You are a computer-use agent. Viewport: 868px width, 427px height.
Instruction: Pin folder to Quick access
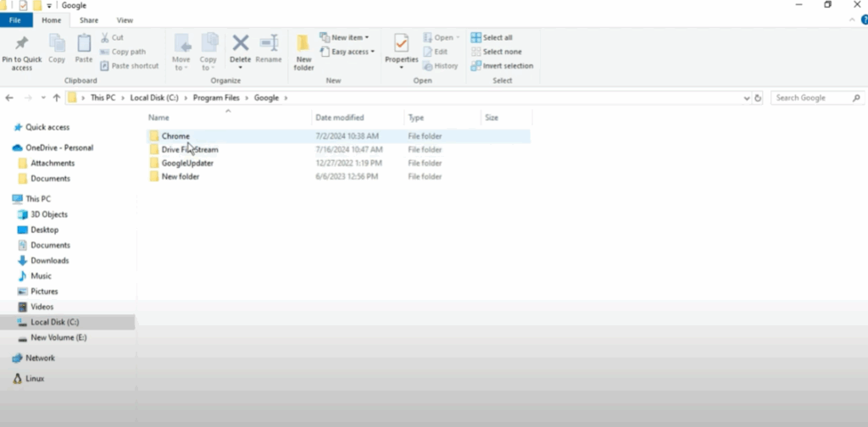[x=21, y=53]
